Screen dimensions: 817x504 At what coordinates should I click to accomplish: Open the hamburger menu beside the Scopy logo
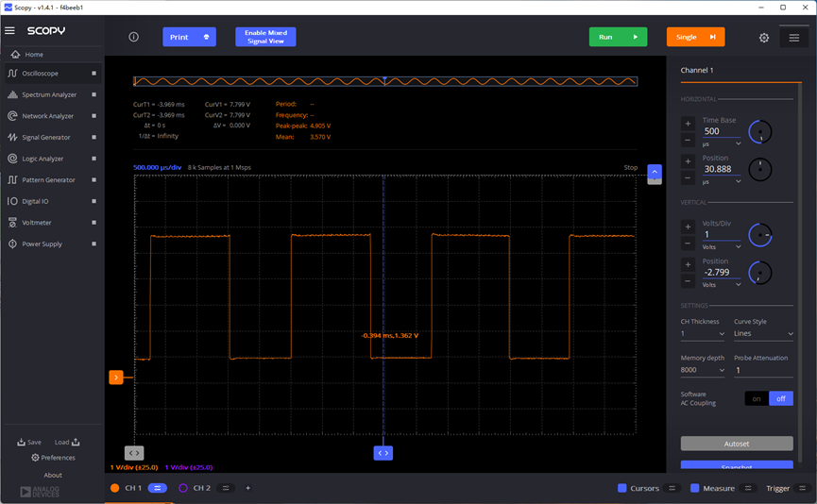[x=9, y=31]
